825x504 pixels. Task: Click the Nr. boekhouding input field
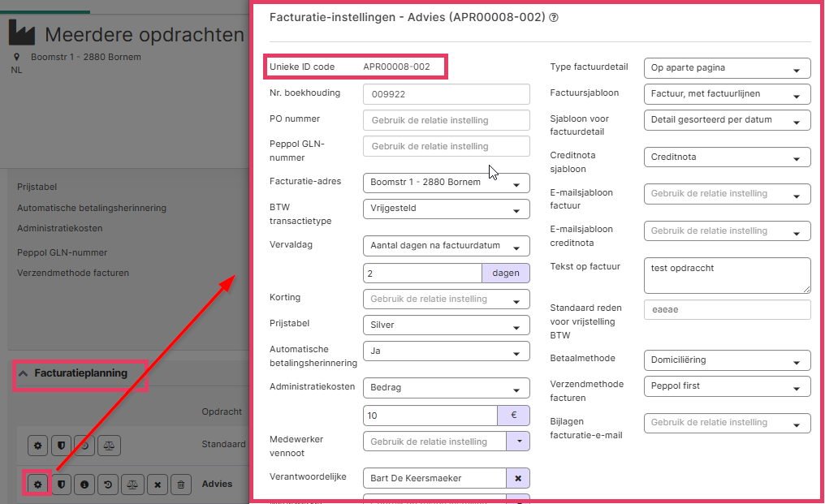coord(446,94)
